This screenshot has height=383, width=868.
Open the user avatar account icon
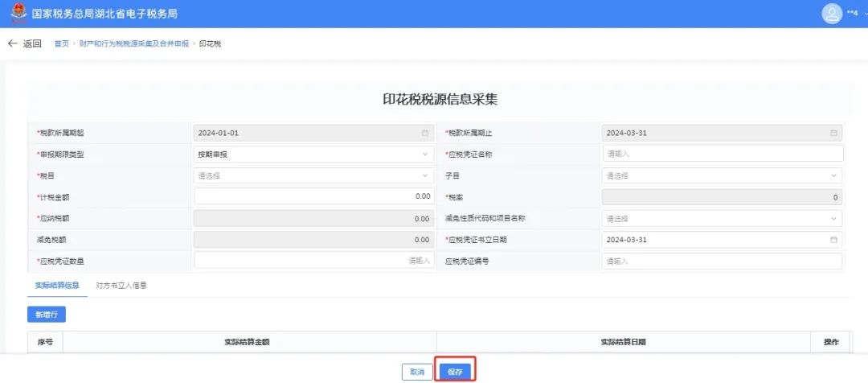pyautogui.click(x=832, y=14)
